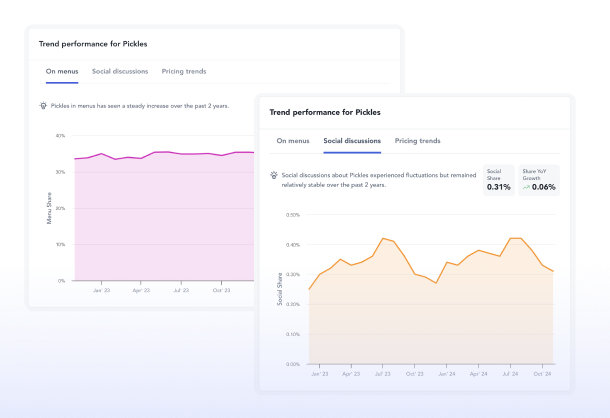
Task: Click the Menu Share axis title
Action: pos(49,208)
